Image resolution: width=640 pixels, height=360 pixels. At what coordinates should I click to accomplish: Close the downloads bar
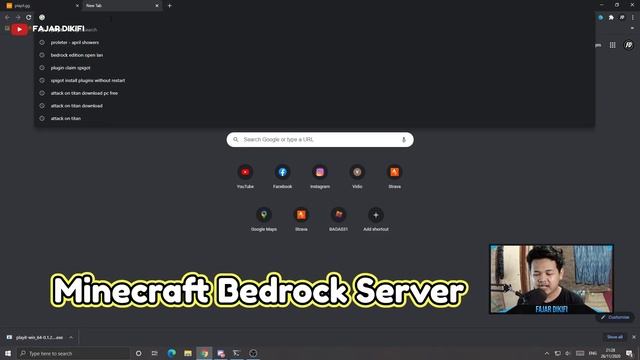[x=634, y=337]
